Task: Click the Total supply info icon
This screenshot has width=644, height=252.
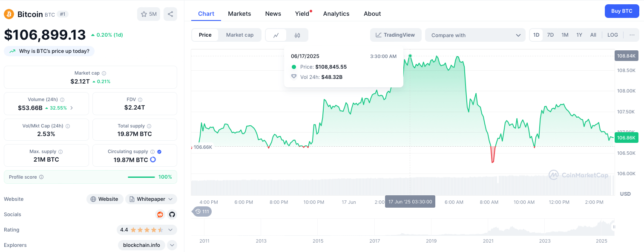Action: coord(149,126)
